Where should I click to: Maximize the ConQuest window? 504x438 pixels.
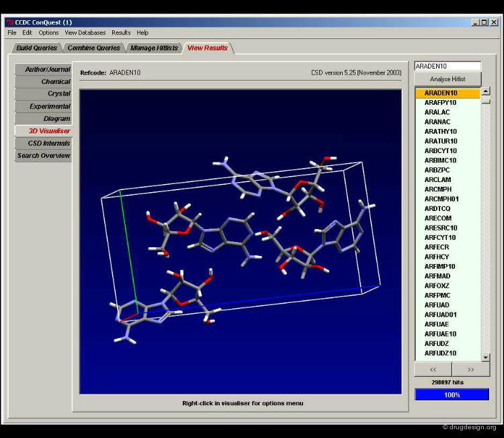point(485,22)
